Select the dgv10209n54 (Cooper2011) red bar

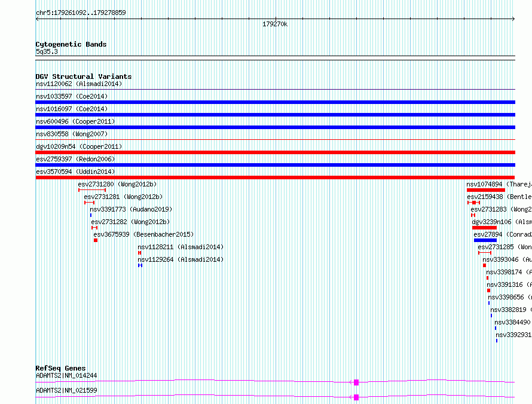pos(275,152)
